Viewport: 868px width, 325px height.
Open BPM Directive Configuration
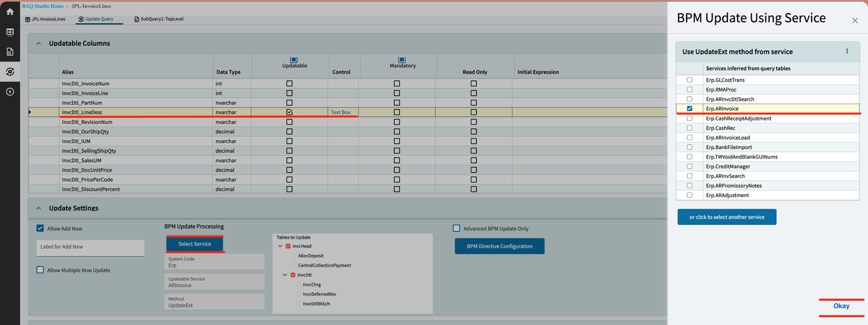[500, 246]
